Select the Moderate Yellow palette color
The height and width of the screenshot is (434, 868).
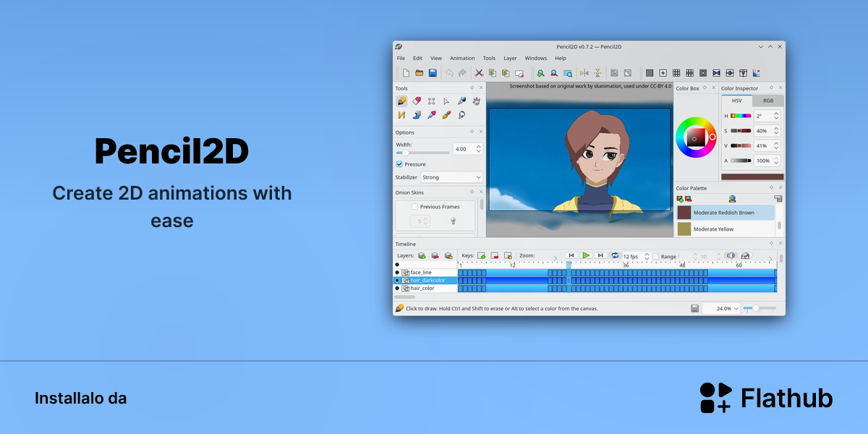coord(726,229)
